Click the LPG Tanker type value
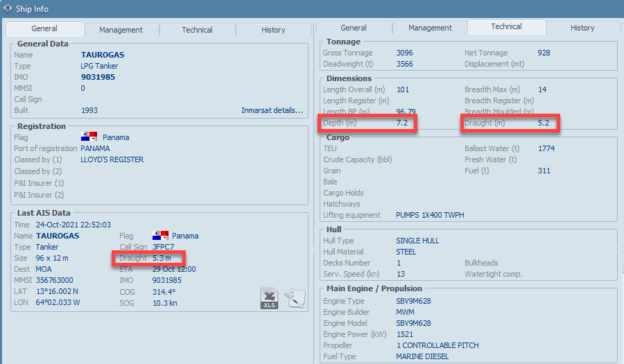Screen dimensions: 624x364 pyautogui.click(x=99, y=66)
